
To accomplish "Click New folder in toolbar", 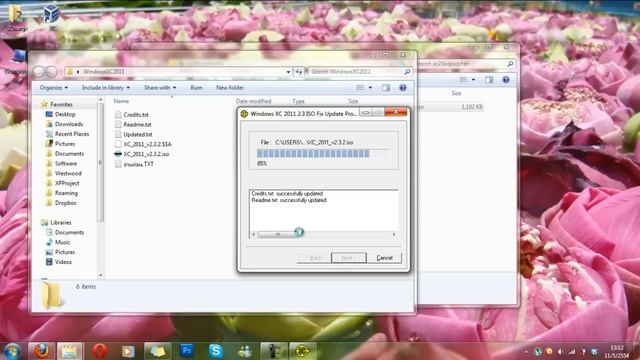I will (230, 88).
